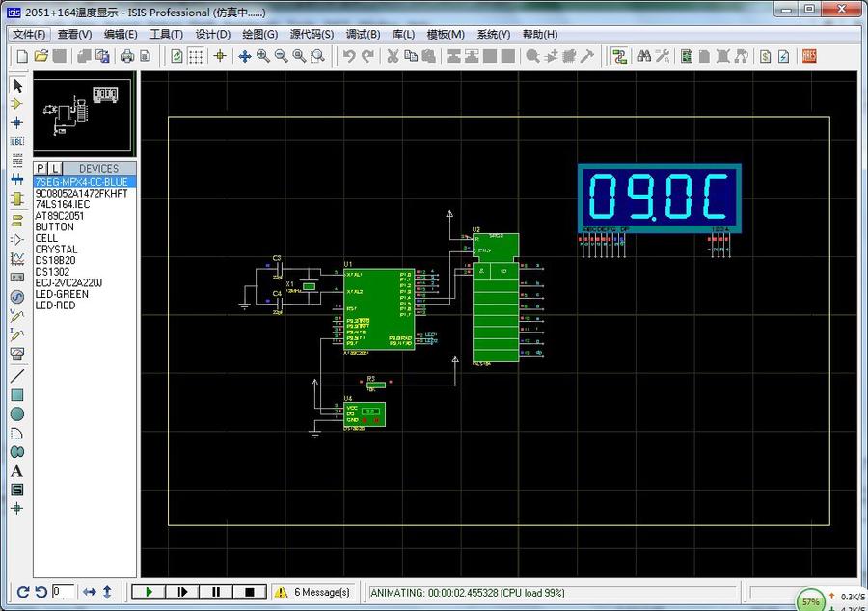Click the rotation angle input field
The width and height of the screenshot is (868, 611).
pyautogui.click(x=63, y=592)
